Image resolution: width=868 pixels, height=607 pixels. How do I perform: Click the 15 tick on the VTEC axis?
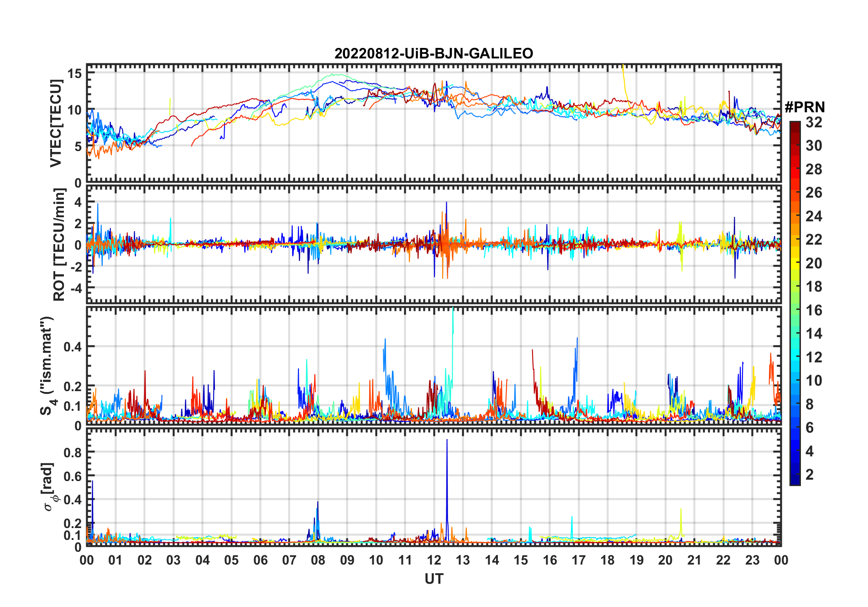click(75, 73)
